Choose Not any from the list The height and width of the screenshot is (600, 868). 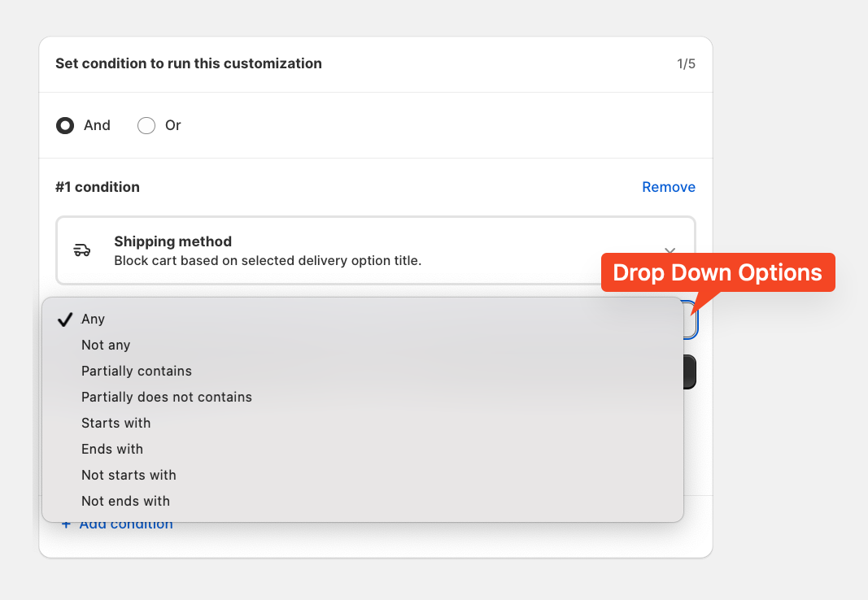[106, 346]
